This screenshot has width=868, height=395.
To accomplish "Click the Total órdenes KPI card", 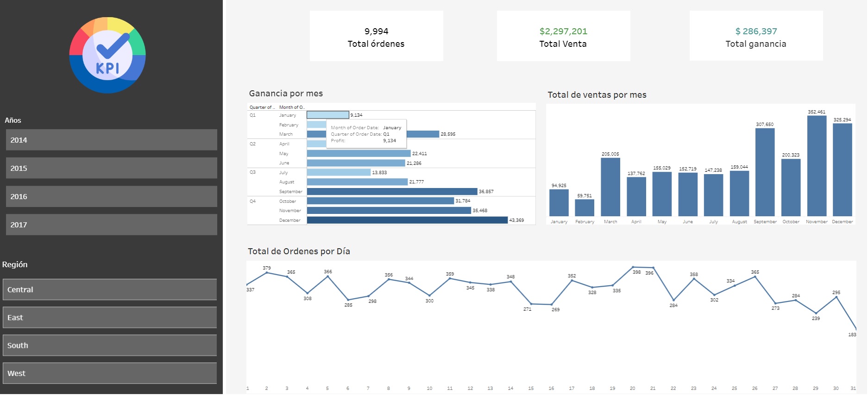I will tap(376, 37).
